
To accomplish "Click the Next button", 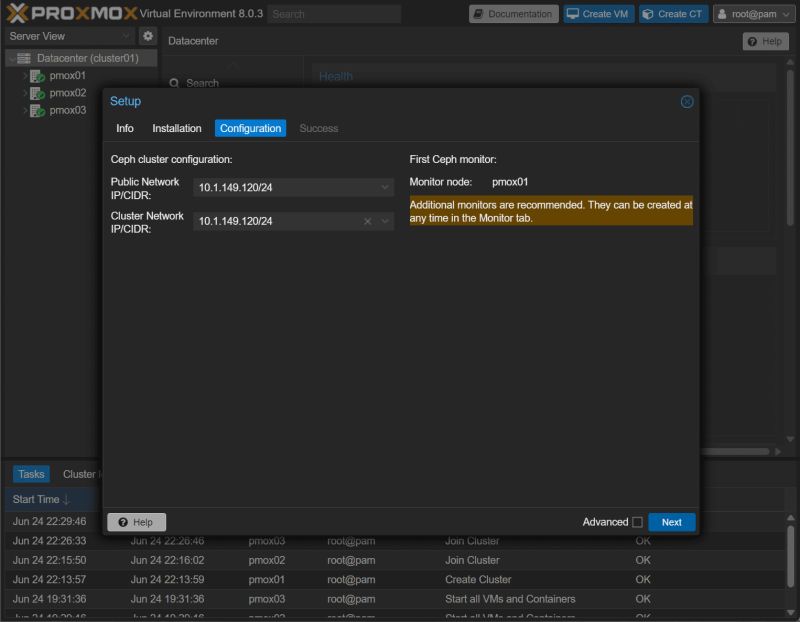I will [x=671, y=521].
